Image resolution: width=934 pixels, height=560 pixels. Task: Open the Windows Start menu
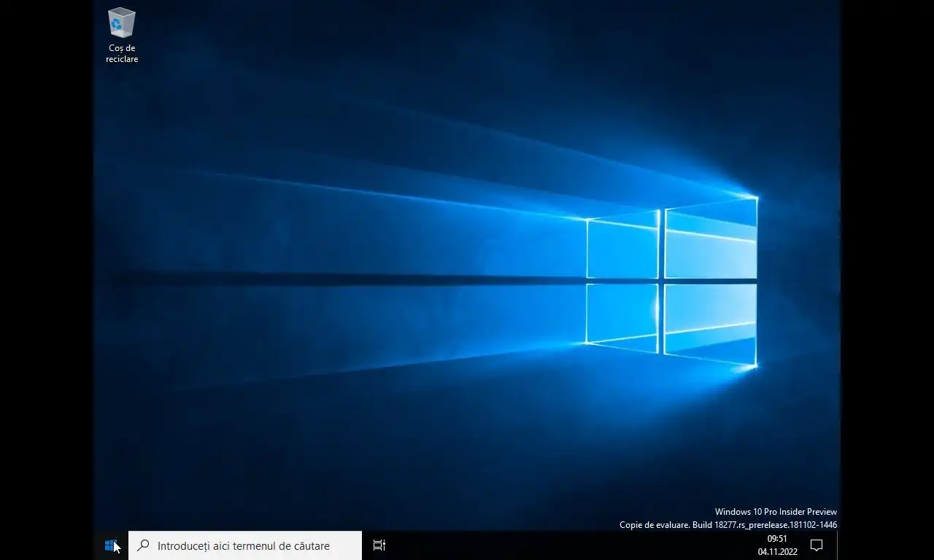click(111, 545)
